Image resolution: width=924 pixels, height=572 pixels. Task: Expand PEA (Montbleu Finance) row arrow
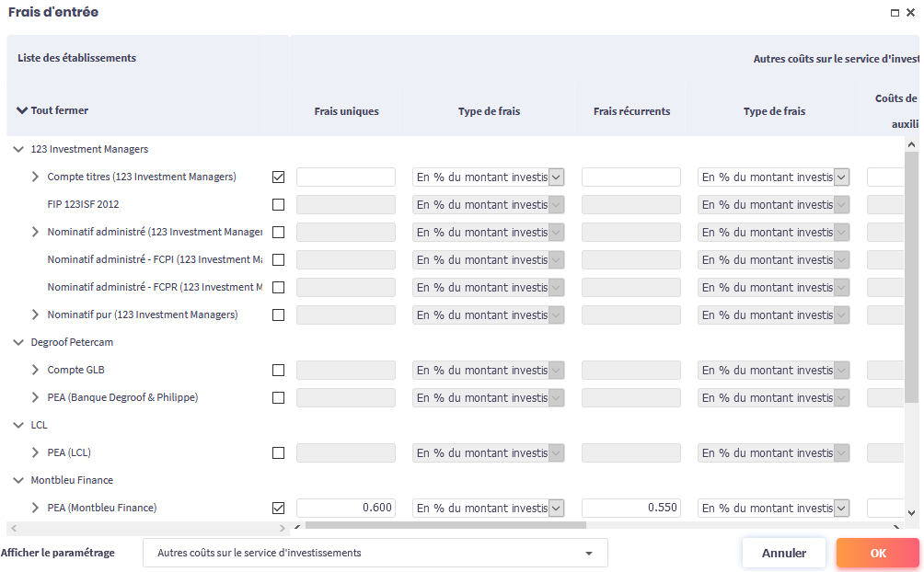(36, 508)
